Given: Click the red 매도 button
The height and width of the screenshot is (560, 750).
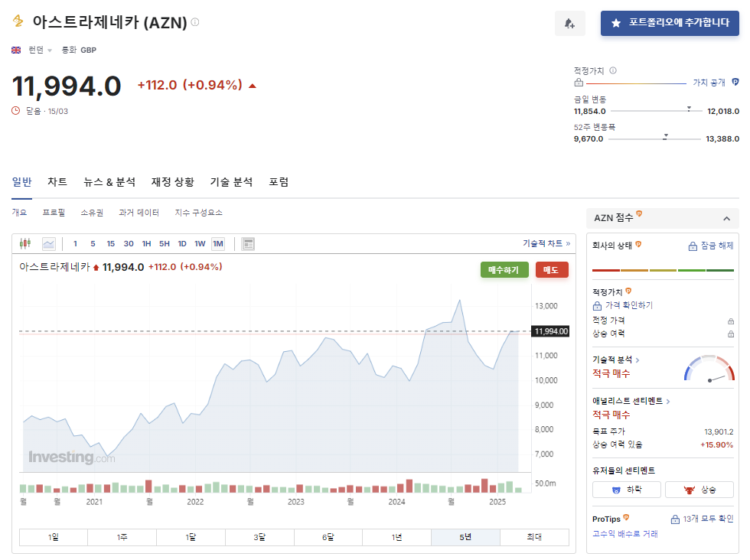Looking at the screenshot, I should tap(552, 270).
